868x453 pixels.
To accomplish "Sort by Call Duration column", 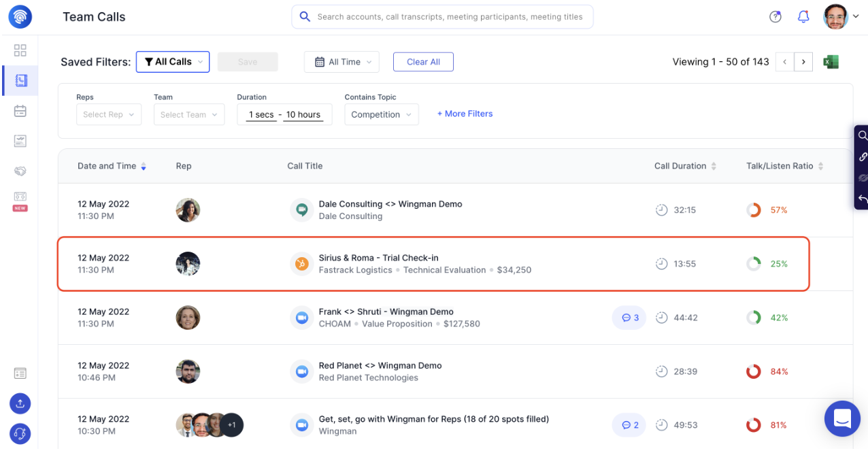I will [x=686, y=166].
